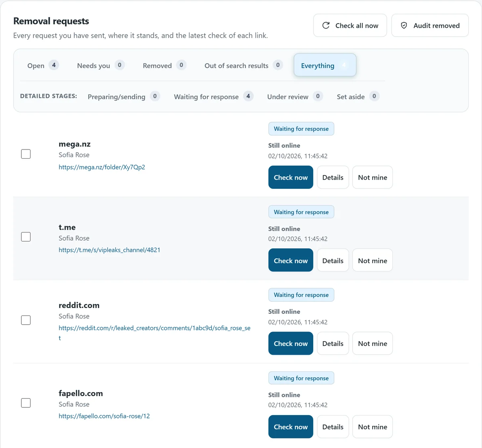
Task: Click the Waiting for response badge on reddit.com
Action: point(301,295)
